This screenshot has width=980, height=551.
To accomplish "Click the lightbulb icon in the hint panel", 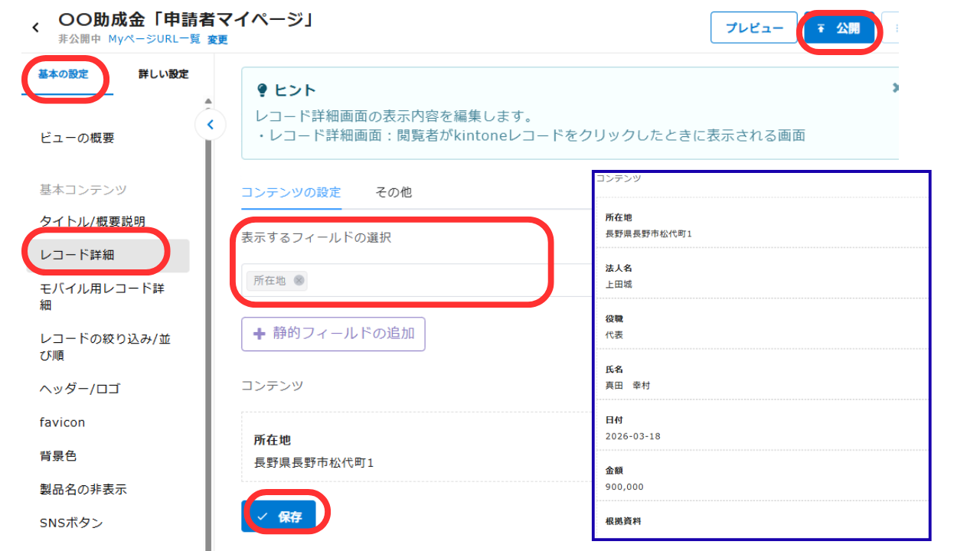I will pos(261,90).
